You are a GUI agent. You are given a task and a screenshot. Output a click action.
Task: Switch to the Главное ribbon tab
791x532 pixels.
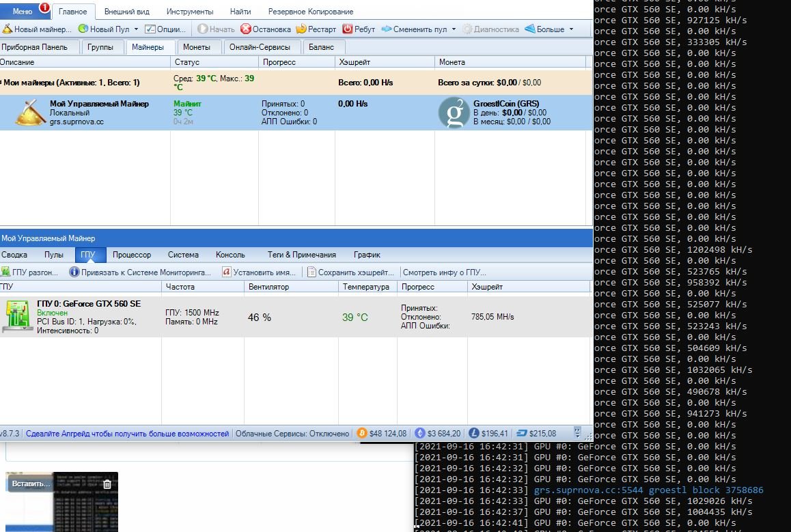click(x=72, y=11)
